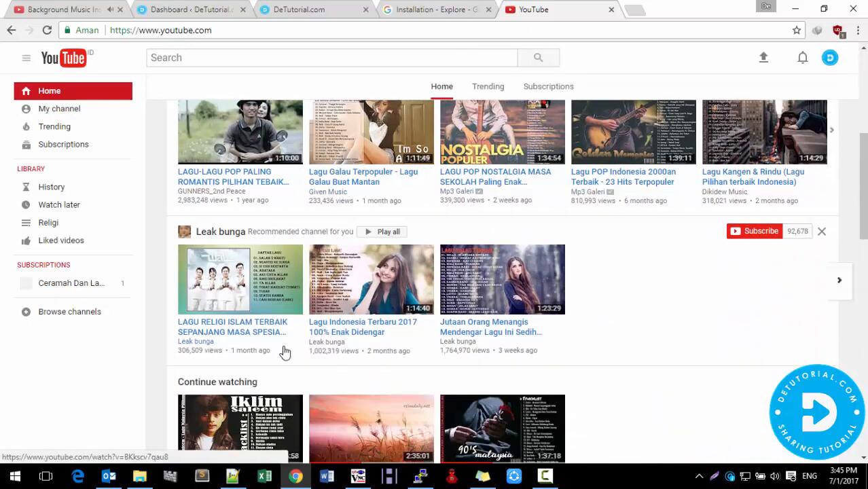Click the YouTube search field
The image size is (868, 489).
coord(332,58)
